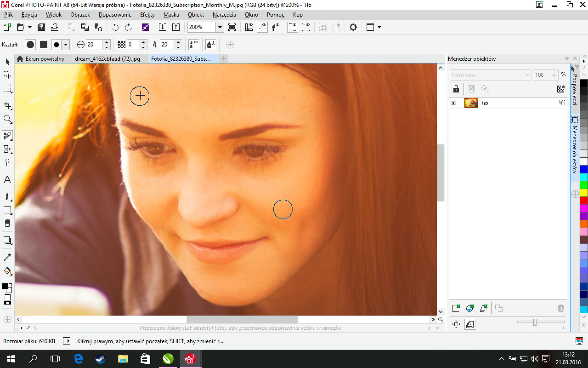Click the Undo arrow in toolbar
The height and width of the screenshot is (368, 588).
tap(115, 27)
